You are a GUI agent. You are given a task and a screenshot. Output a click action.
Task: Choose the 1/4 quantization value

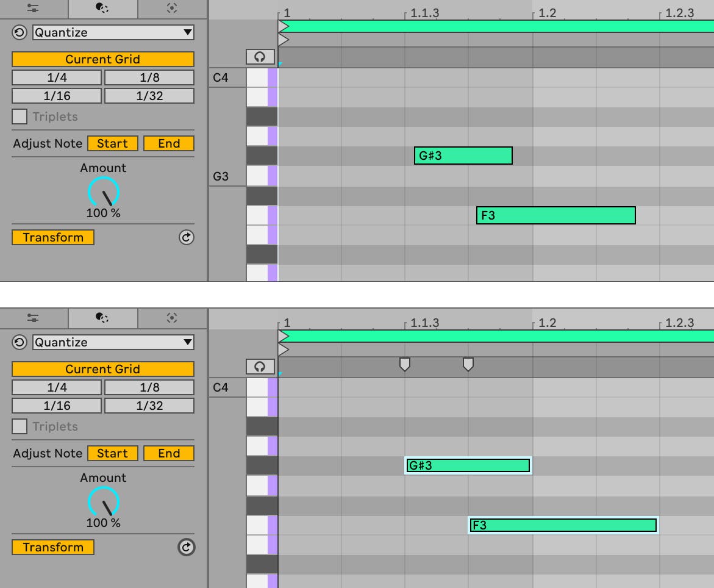[x=56, y=77]
